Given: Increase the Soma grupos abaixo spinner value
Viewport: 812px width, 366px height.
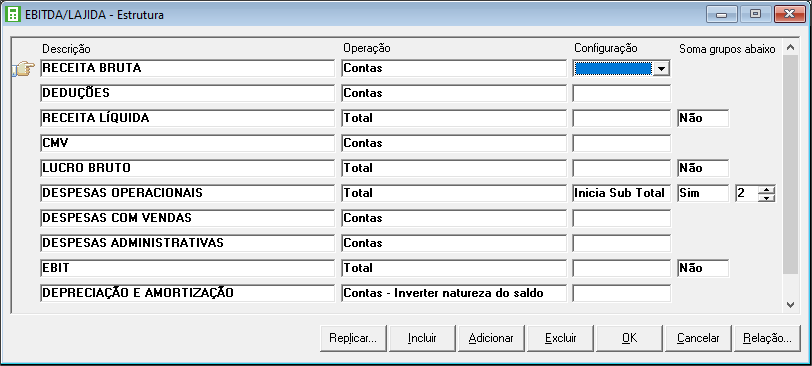Looking at the screenshot, I should [x=766, y=189].
